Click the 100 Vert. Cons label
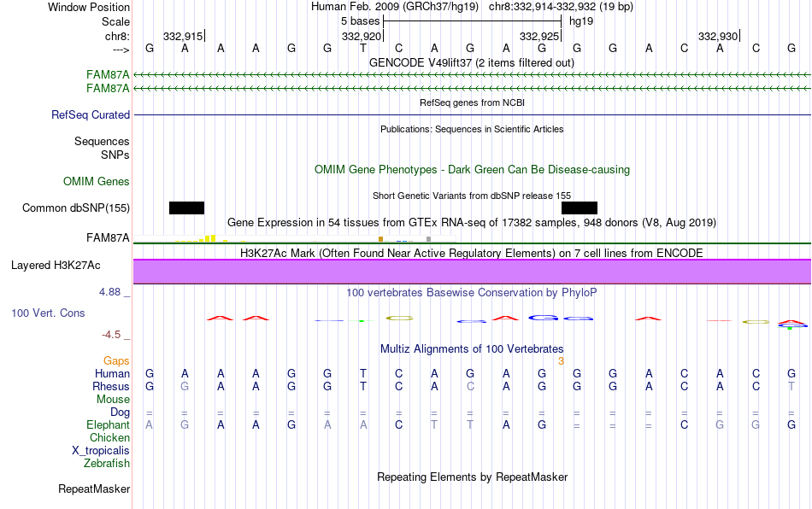This screenshot has width=812, height=509. pyautogui.click(x=48, y=313)
